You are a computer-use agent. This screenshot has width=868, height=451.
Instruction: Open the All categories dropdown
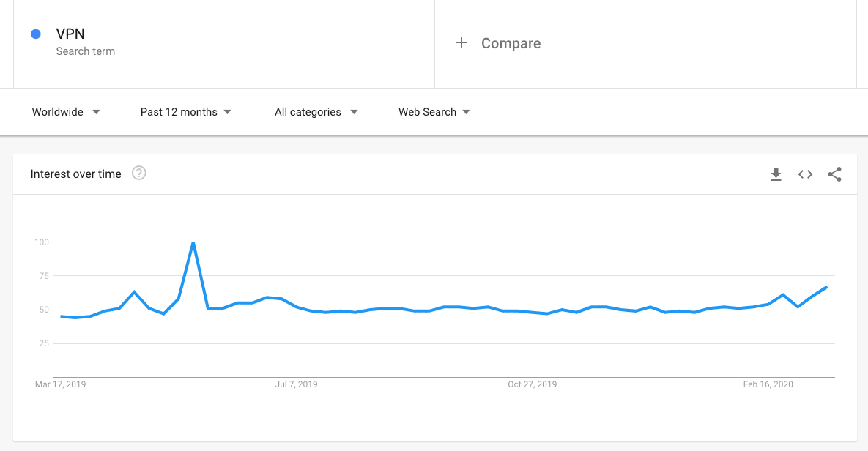coord(316,112)
